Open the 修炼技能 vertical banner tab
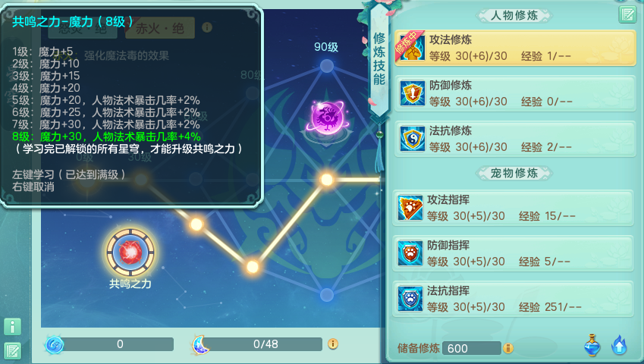 click(379, 59)
